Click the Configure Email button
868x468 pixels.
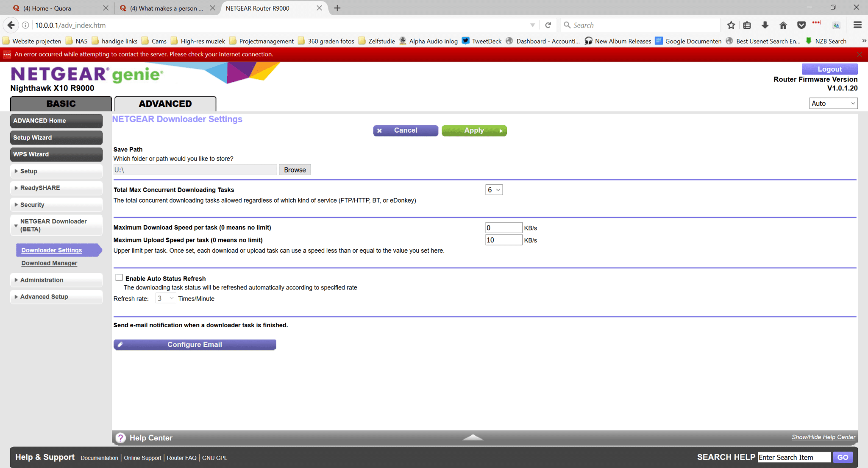click(x=195, y=345)
